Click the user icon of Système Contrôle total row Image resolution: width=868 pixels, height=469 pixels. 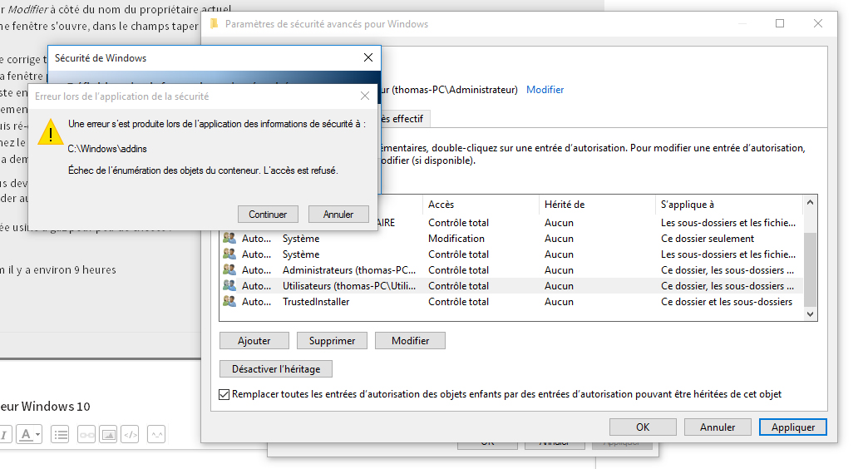pyautogui.click(x=229, y=254)
